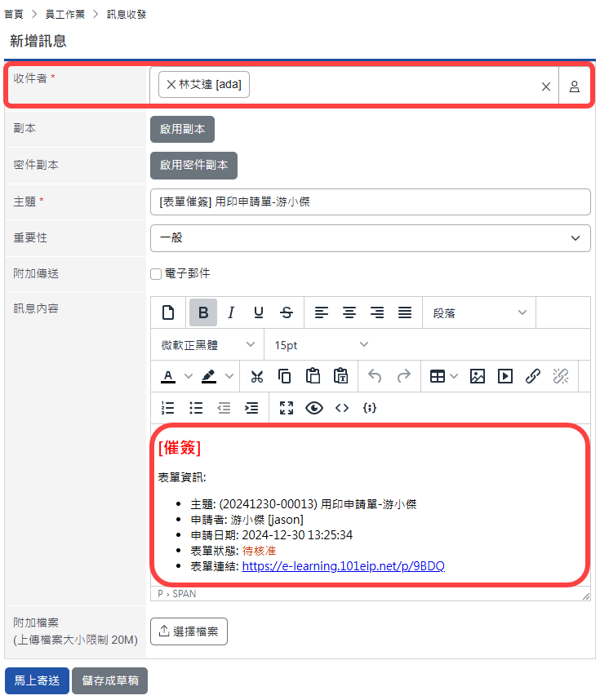
Task: Toggle italic formatting
Action: click(x=231, y=312)
